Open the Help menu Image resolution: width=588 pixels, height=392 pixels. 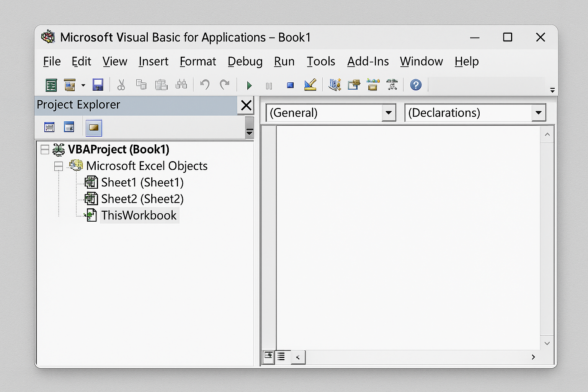467,61
